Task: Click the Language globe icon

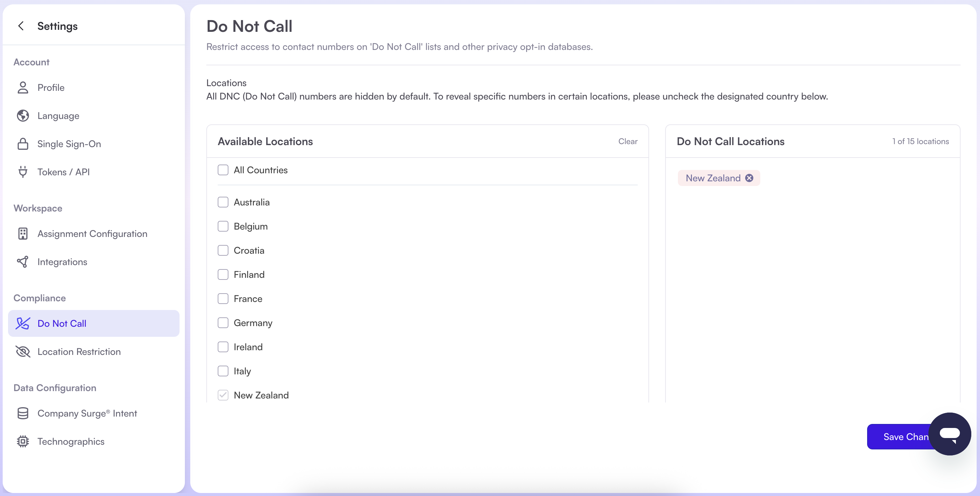Action: point(23,116)
